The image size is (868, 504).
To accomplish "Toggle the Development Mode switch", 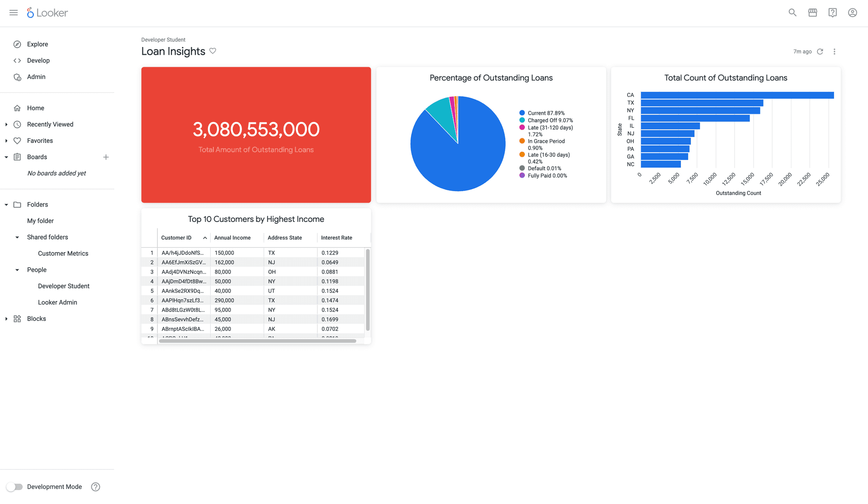I will [x=14, y=487].
